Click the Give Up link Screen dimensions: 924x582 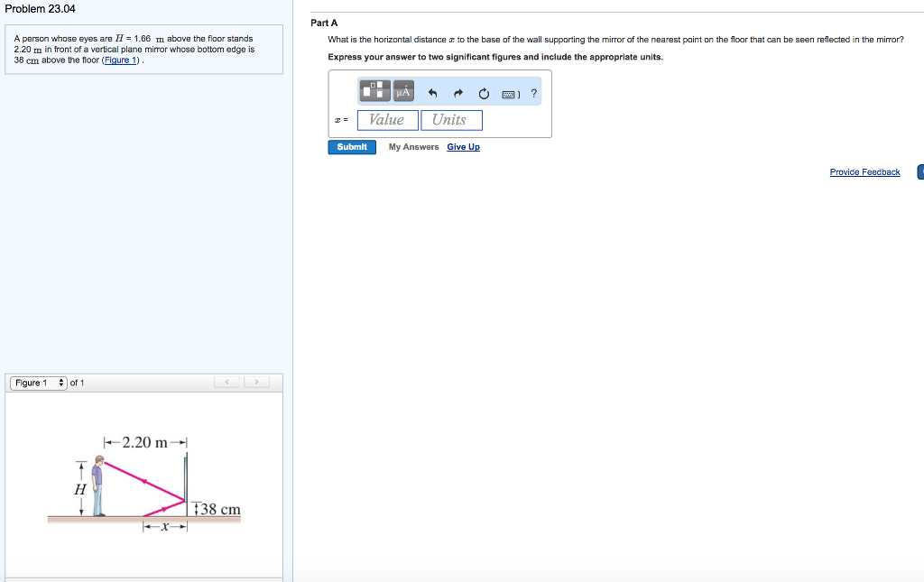(x=463, y=146)
